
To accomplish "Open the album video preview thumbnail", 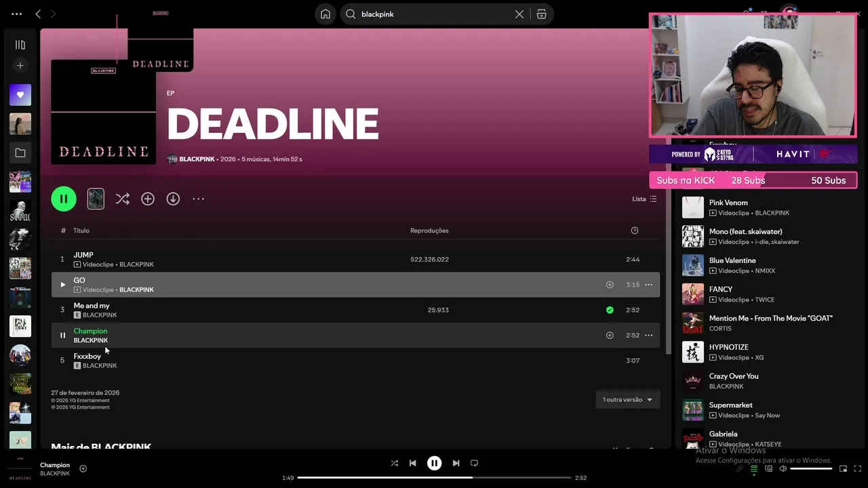I will pos(96,199).
